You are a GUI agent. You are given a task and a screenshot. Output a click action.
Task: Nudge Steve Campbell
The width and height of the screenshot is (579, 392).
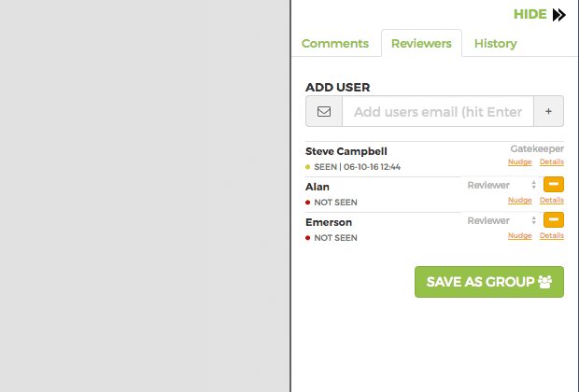point(519,161)
